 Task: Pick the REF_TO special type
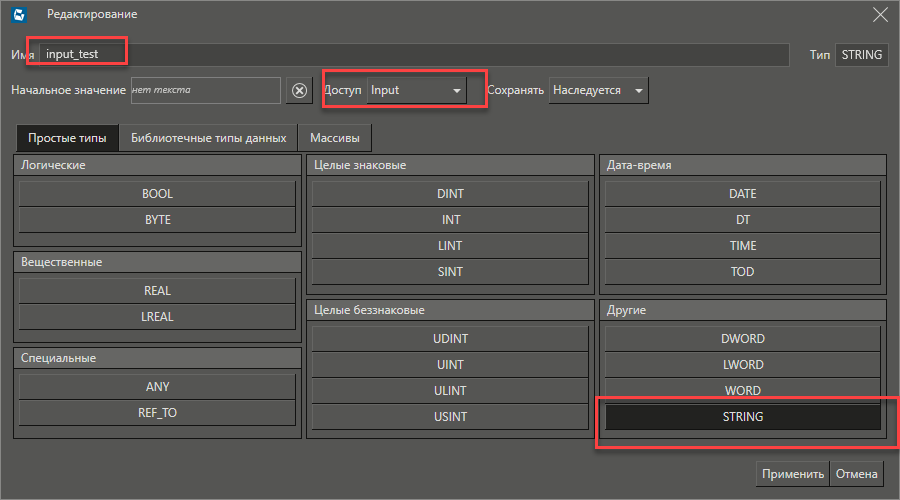[157, 413]
